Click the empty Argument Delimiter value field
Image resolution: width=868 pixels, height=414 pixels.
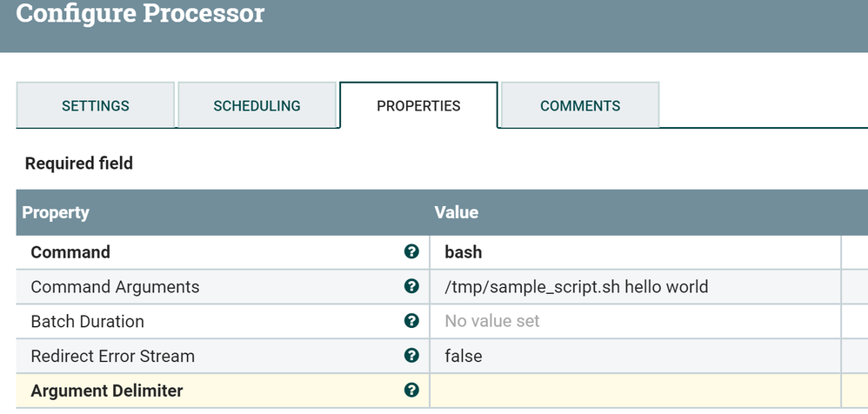click(x=635, y=391)
